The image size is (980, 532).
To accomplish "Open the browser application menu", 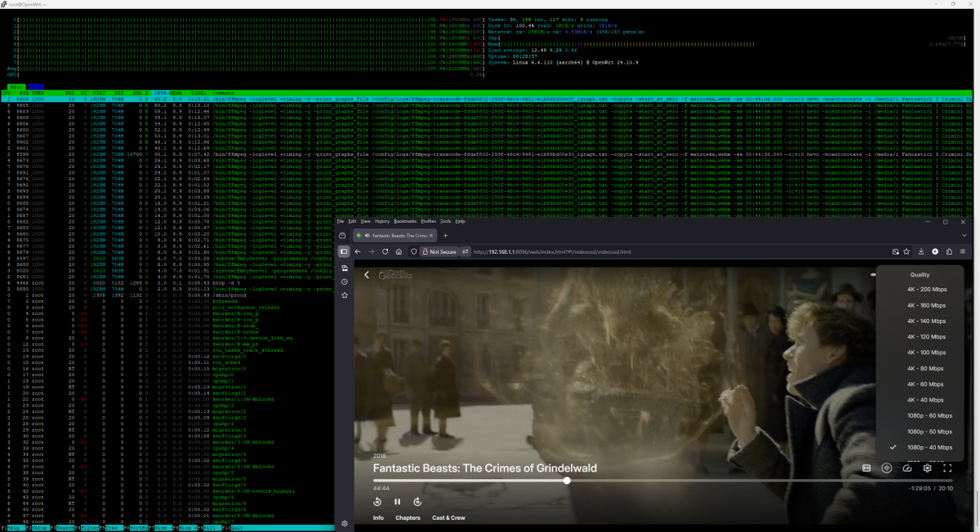I will click(961, 251).
